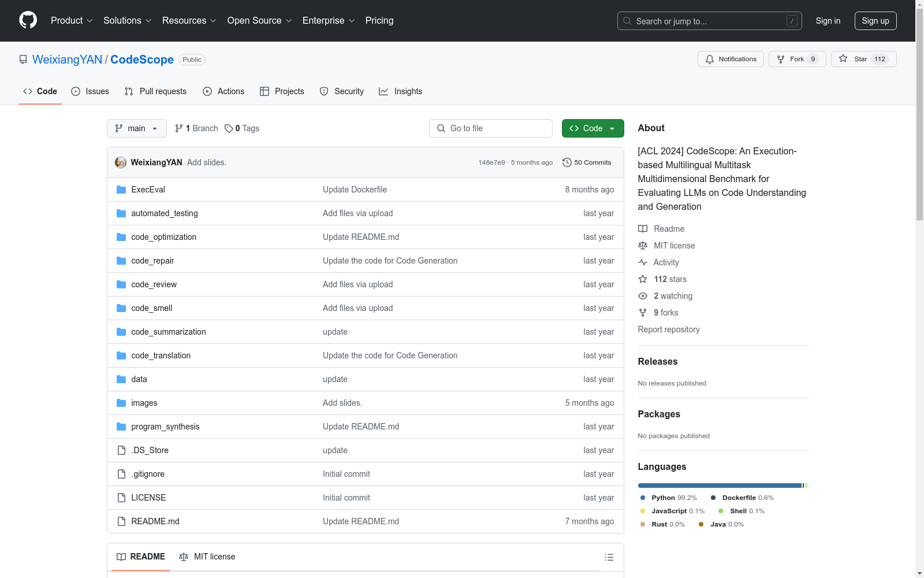Click the blue Python segment of language bar
924x578 pixels.
[720, 486]
